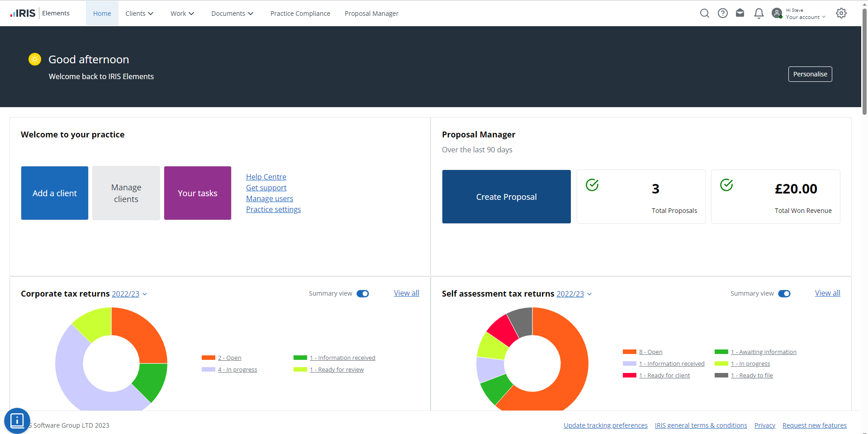The image size is (868, 434).
Task: Open the Help Centre link
Action: tap(266, 177)
